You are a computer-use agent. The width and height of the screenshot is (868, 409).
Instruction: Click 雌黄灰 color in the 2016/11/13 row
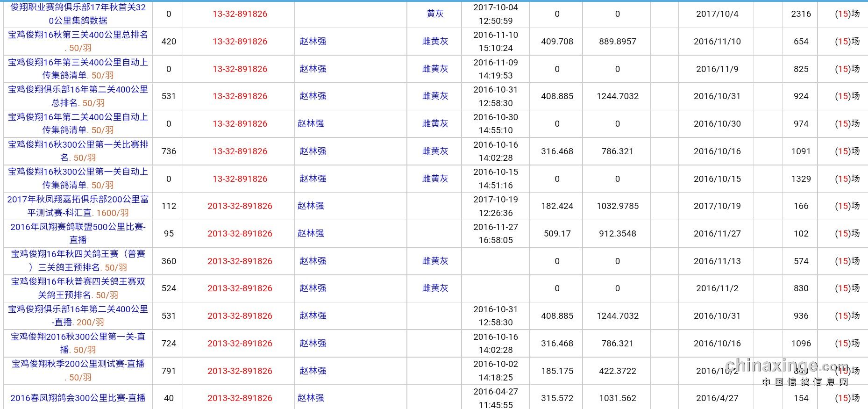[435, 261]
